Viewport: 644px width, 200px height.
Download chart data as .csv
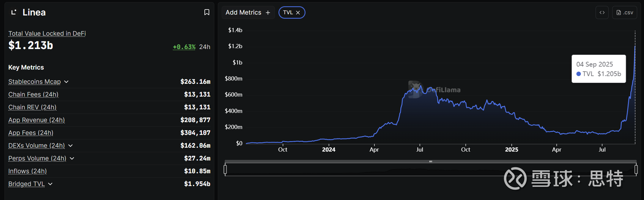tap(624, 12)
